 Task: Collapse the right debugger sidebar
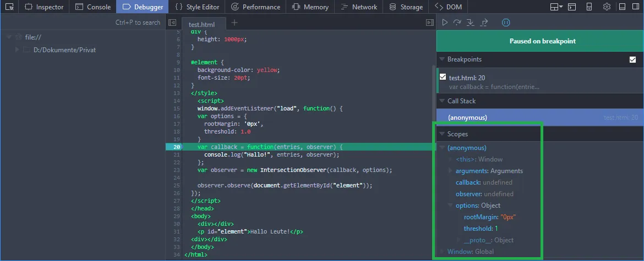(x=429, y=23)
